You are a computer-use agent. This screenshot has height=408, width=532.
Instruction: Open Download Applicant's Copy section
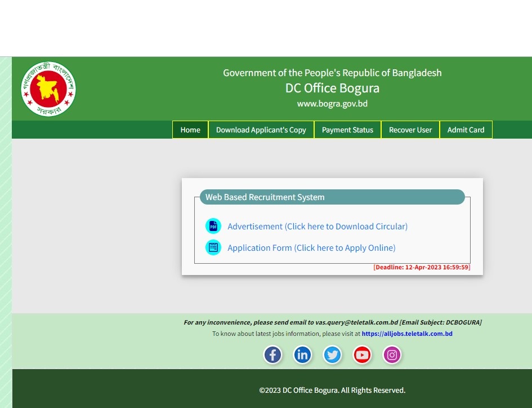(261, 130)
